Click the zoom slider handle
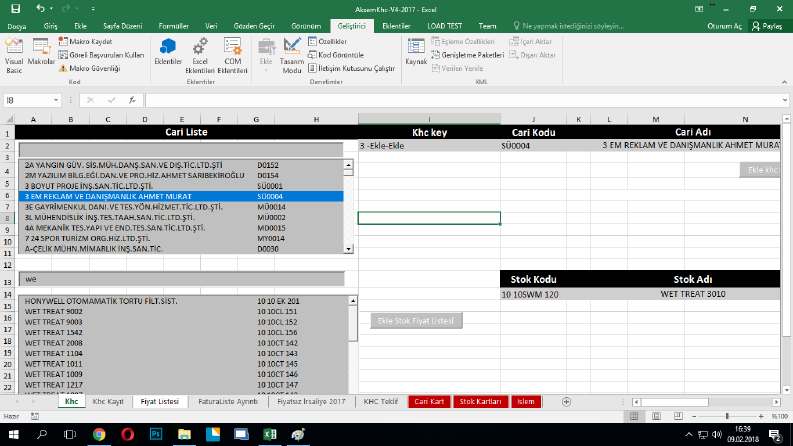The width and height of the screenshot is (793, 446). [727, 416]
